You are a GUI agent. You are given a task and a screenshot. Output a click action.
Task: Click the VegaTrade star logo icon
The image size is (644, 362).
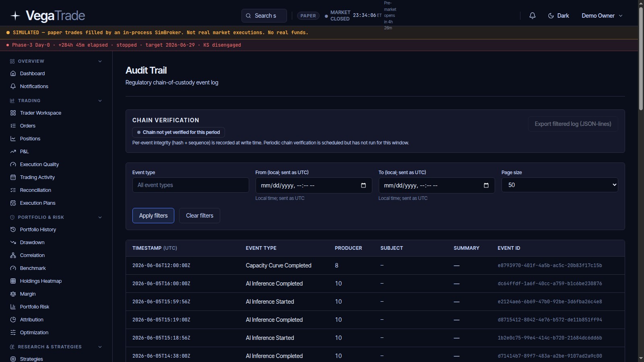[15, 16]
